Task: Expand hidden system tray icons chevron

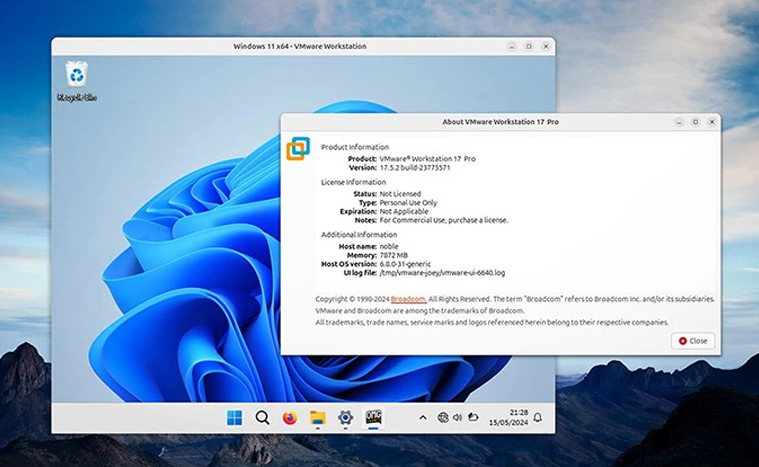Action: [423, 417]
